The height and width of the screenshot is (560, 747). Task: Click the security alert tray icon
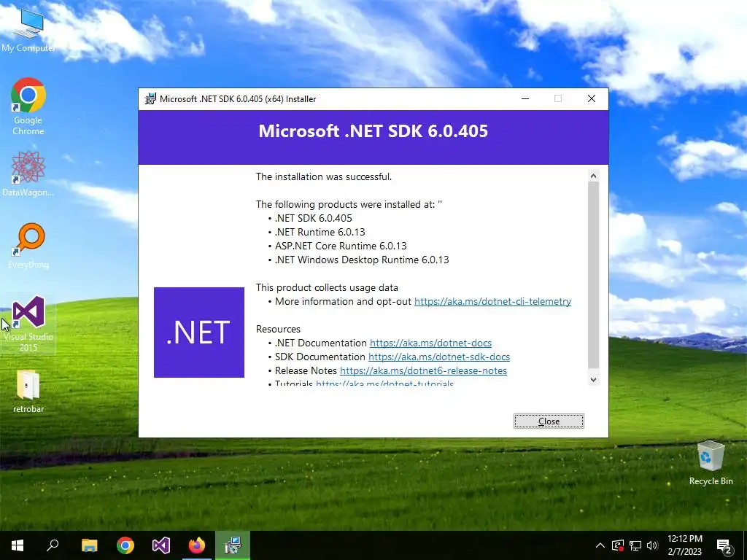[617, 545]
